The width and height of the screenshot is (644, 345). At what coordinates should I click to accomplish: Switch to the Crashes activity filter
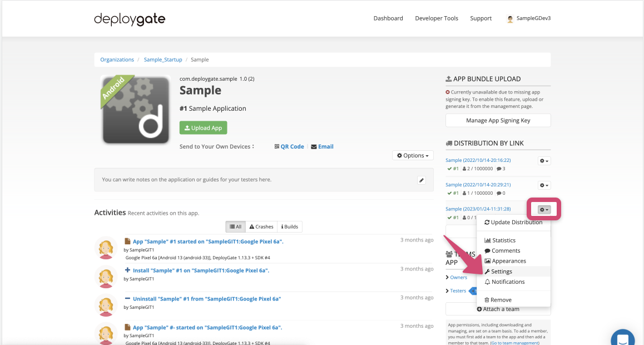[x=261, y=226]
